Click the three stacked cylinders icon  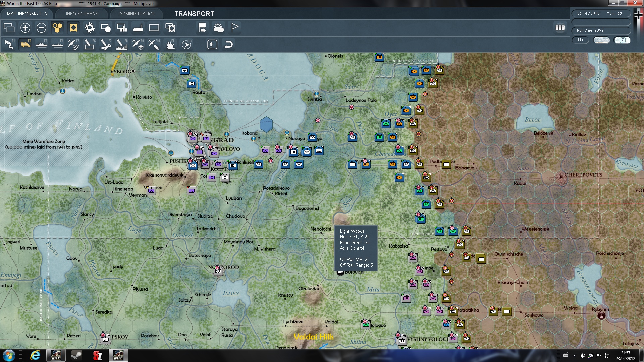click(560, 28)
